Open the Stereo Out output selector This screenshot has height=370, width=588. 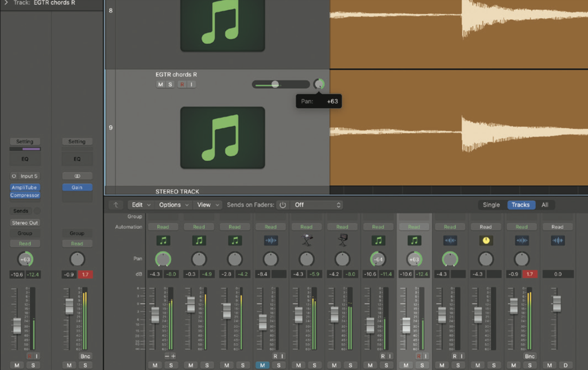[25, 223]
